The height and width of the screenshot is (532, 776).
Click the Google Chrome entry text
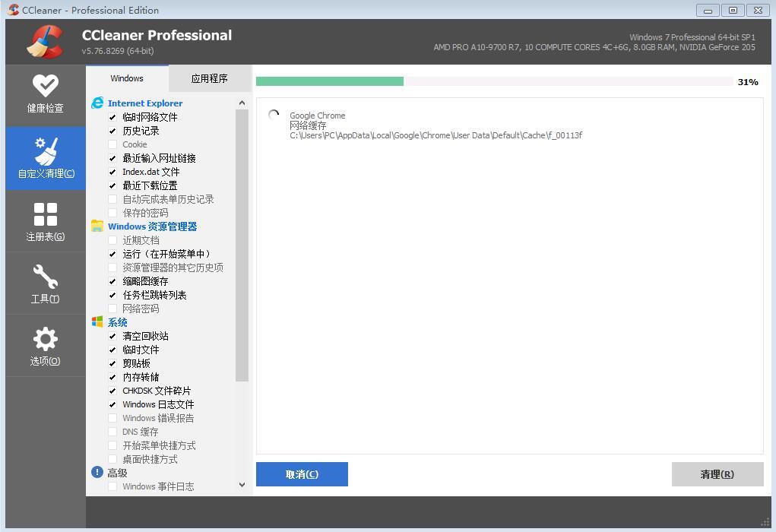[318, 116]
